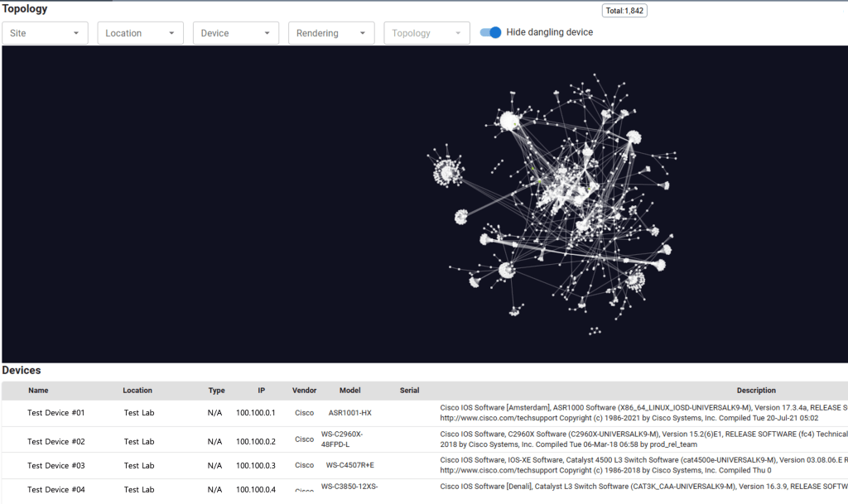Image resolution: width=848 pixels, height=504 pixels.
Task: Click IP address 100.100.0.4
Action: point(255,490)
